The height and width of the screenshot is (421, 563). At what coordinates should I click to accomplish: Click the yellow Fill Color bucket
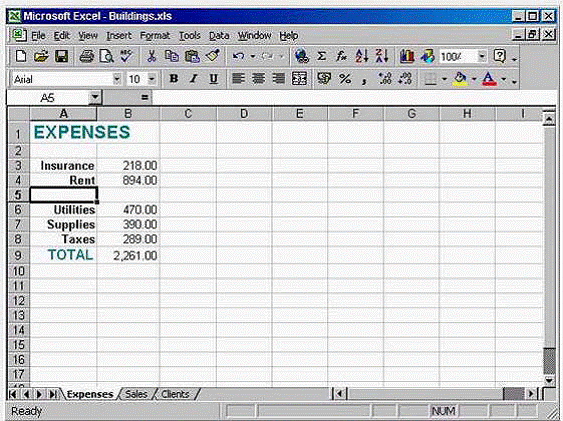pyautogui.click(x=461, y=79)
